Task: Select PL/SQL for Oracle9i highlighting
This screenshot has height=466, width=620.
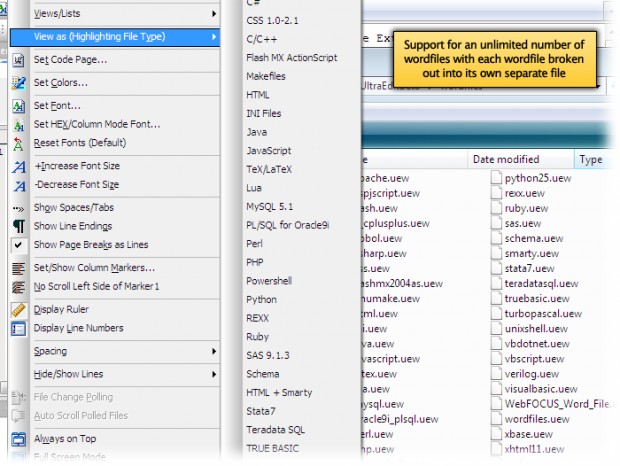Action: [x=287, y=225]
